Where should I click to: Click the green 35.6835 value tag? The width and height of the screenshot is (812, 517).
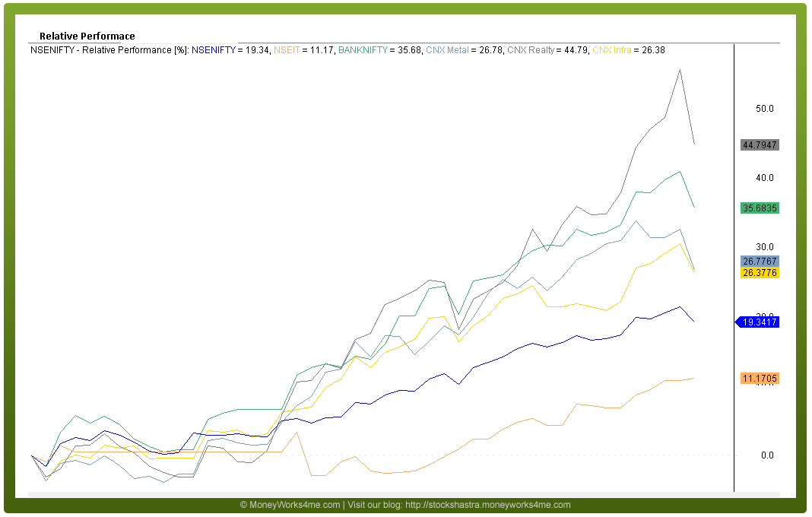[x=760, y=208]
